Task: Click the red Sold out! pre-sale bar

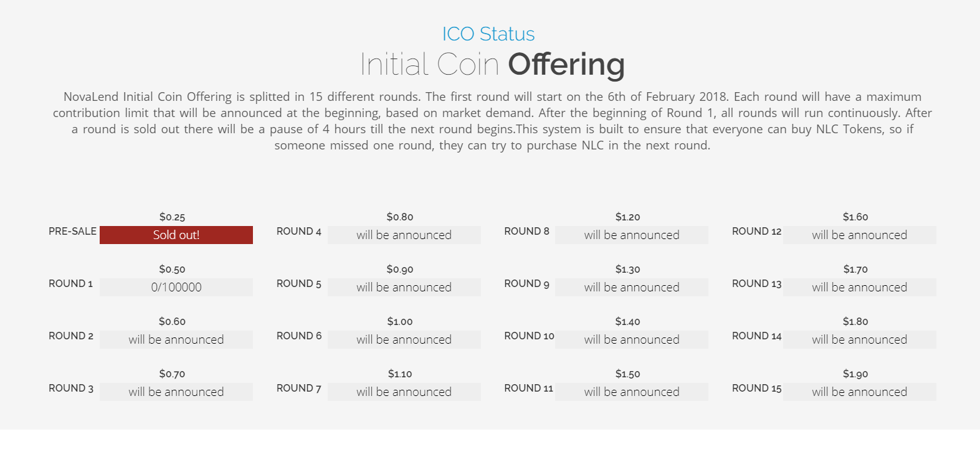Action: [176, 235]
